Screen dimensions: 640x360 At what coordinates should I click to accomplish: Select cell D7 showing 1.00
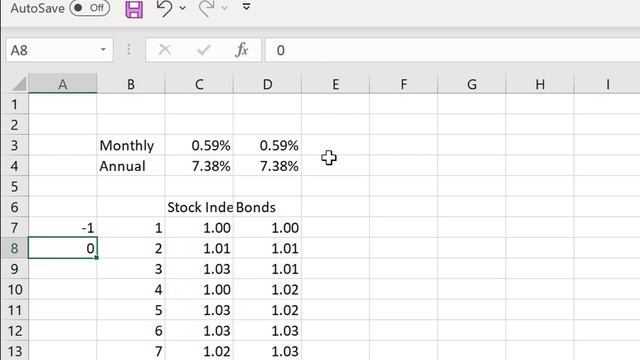(267, 228)
